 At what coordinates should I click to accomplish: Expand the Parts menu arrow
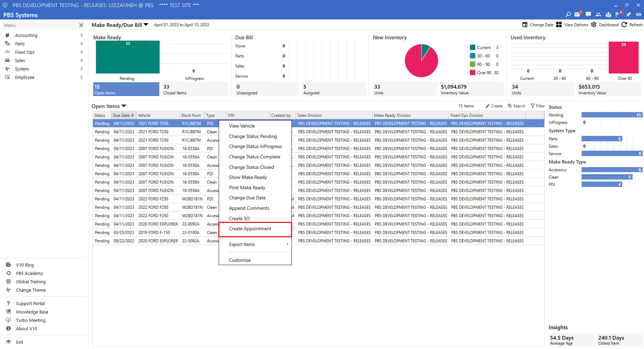coord(82,44)
